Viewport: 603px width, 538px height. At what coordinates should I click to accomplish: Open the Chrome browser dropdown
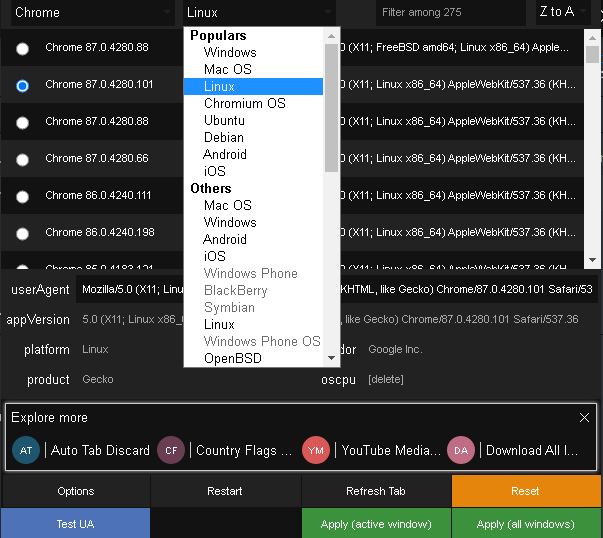coord(92,12)
